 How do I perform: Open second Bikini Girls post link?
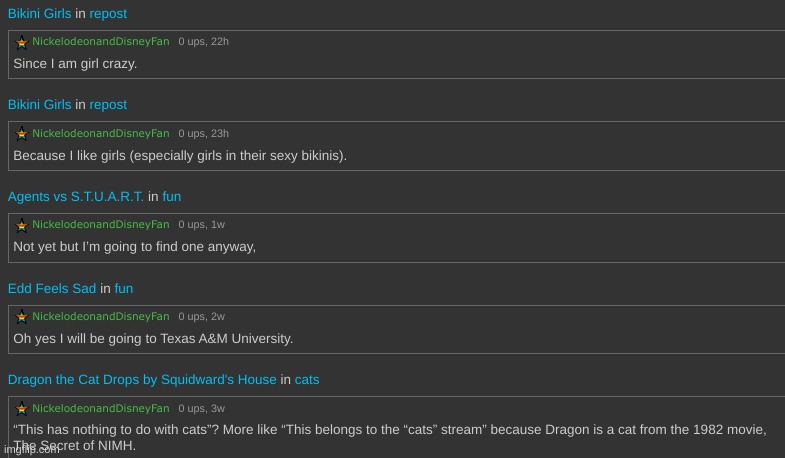click(40, 105)
